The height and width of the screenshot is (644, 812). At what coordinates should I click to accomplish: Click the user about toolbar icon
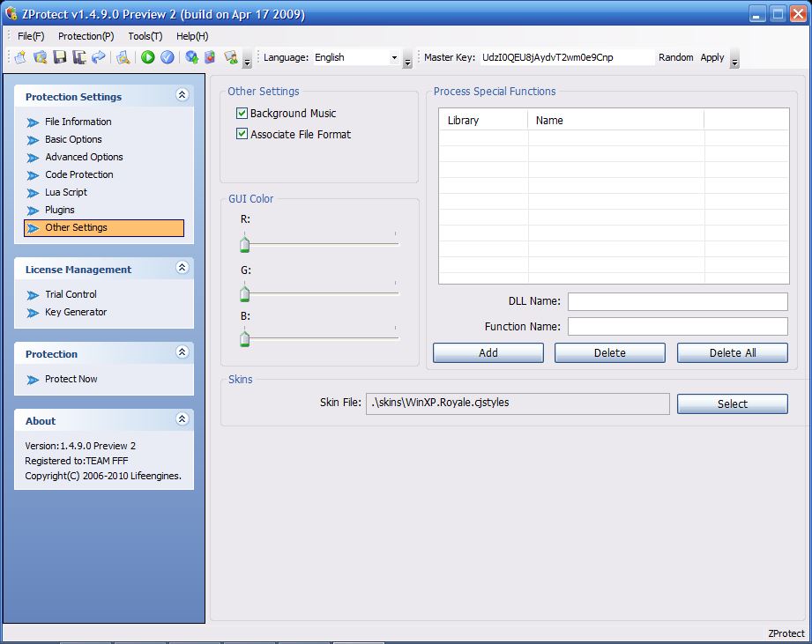click(230, 57)
